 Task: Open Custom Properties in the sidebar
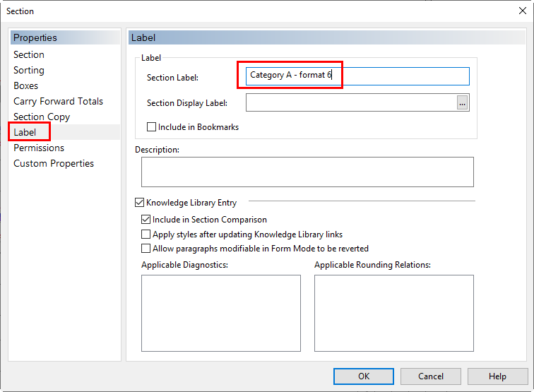pos(54,163)
